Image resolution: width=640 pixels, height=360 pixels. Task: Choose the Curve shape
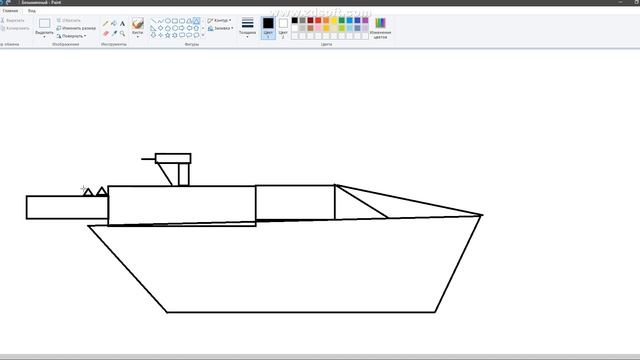pos(161,21)
